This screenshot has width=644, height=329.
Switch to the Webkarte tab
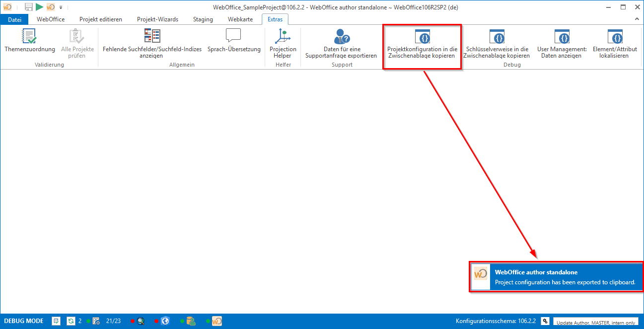pos(240,19)
